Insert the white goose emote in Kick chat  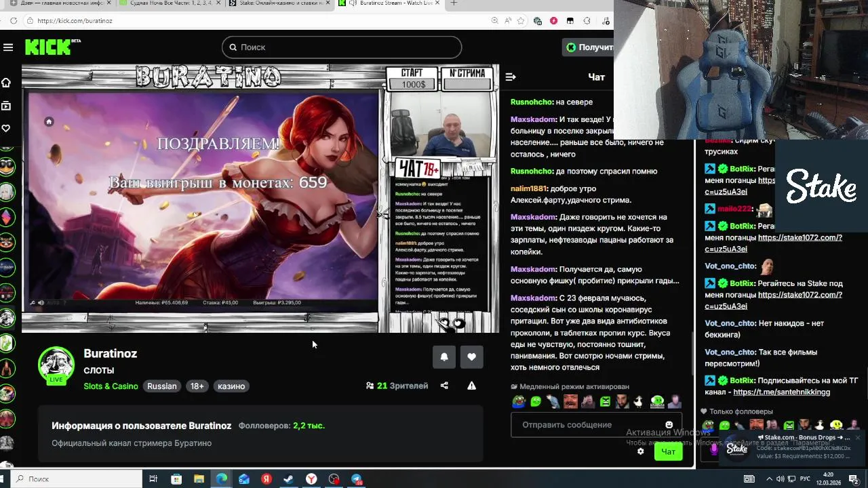[x=637, y=401]
